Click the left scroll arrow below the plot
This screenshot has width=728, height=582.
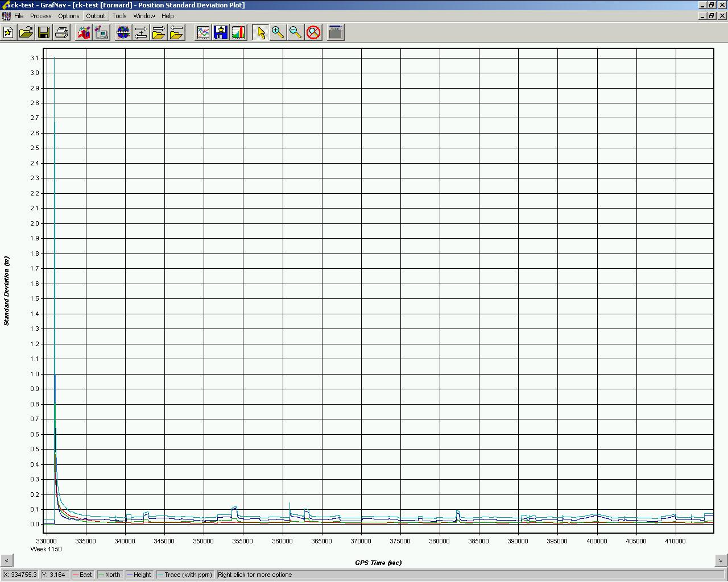click(6, 560)
